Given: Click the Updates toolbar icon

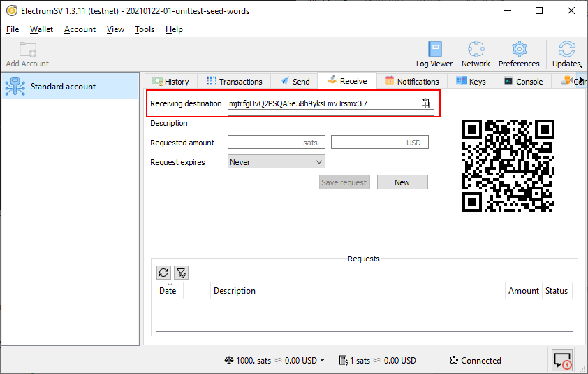Looking at the screenshot, I should [566, 55].
